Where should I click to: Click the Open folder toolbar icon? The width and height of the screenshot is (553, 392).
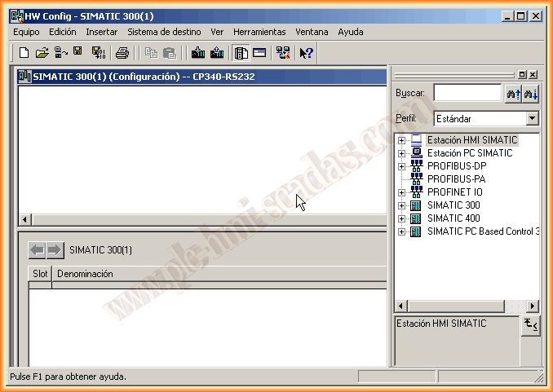click(42, 53)
